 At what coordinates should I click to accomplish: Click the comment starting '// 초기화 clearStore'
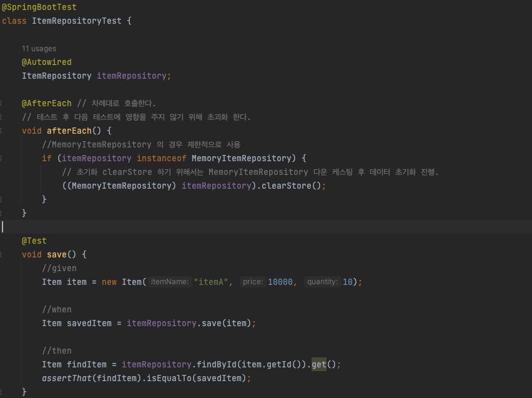coord(250,172)
